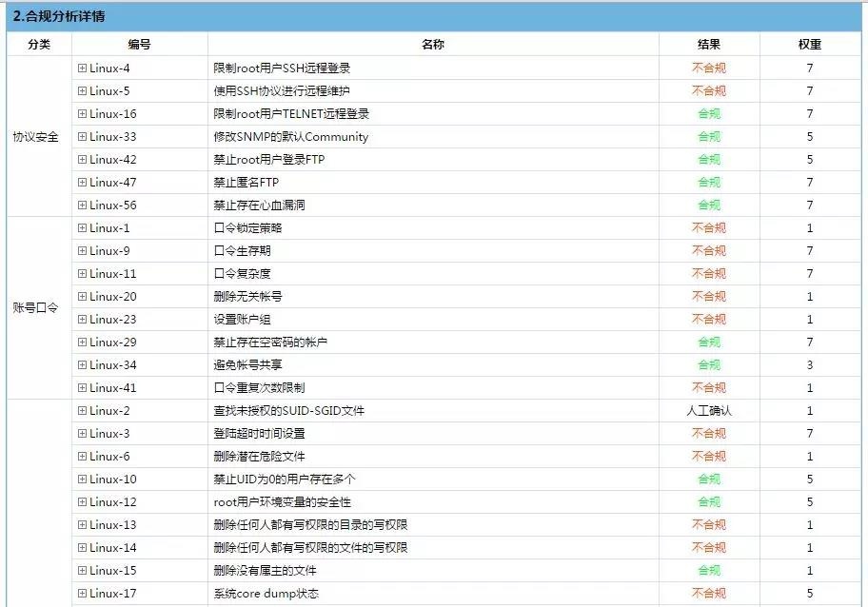The width and height of the screenshot is (868, 607).
Task: Expand the Linux-4 row plus icon
Action: coord(82,69)
